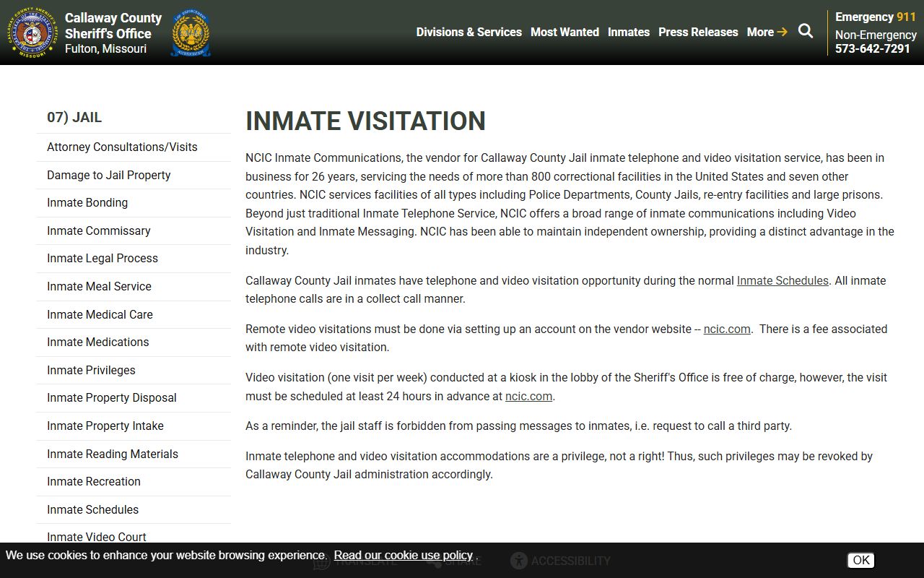Viewport: 924px width, 578px height.
Task: Click the Callaway County Sheriff's Office title
Action: click(x=113, y=25)
